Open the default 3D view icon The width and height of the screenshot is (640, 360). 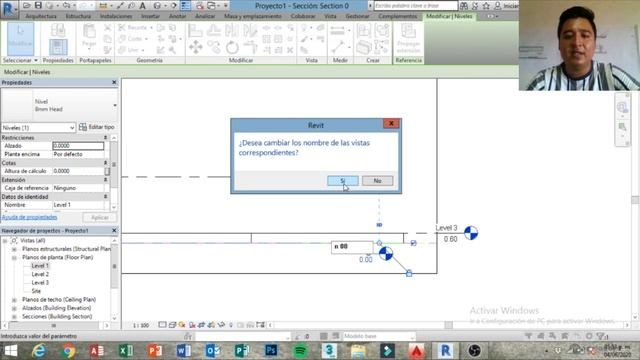click(x=157, y=5)
